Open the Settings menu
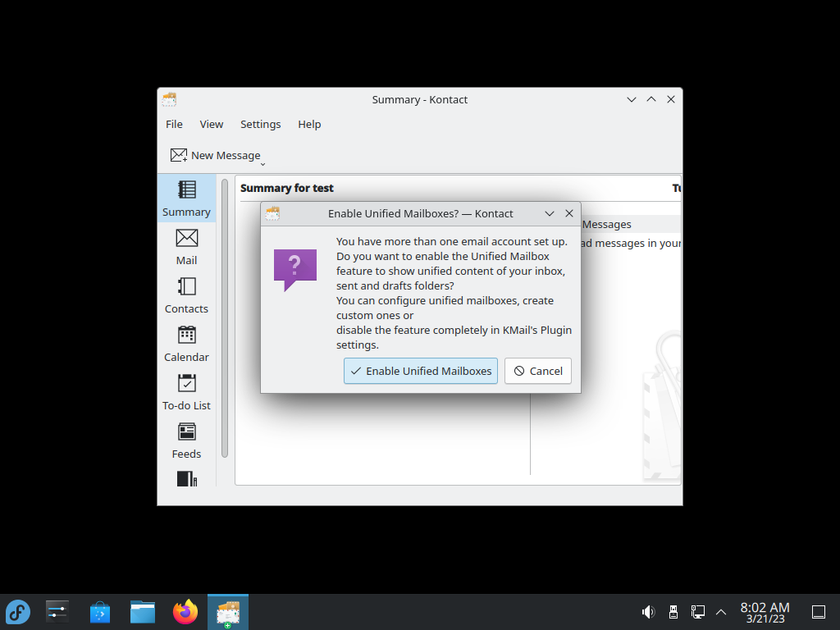 pos(260,125)
